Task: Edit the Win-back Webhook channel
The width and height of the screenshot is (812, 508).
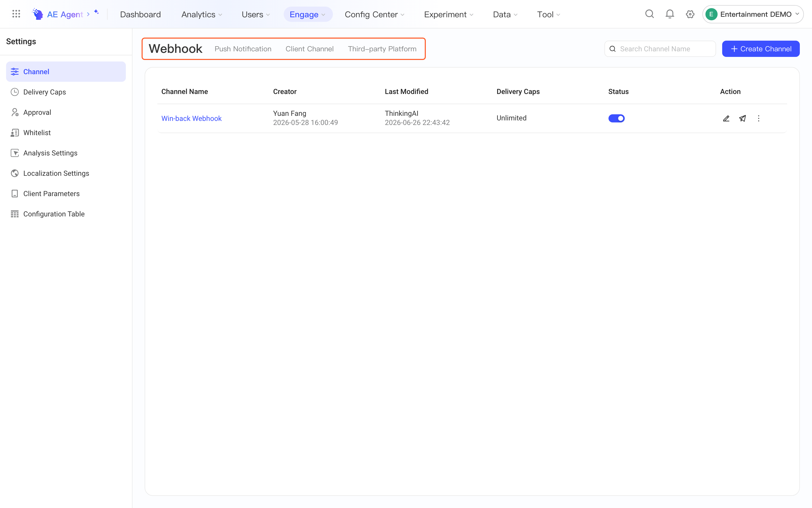Action: (726, 118)
